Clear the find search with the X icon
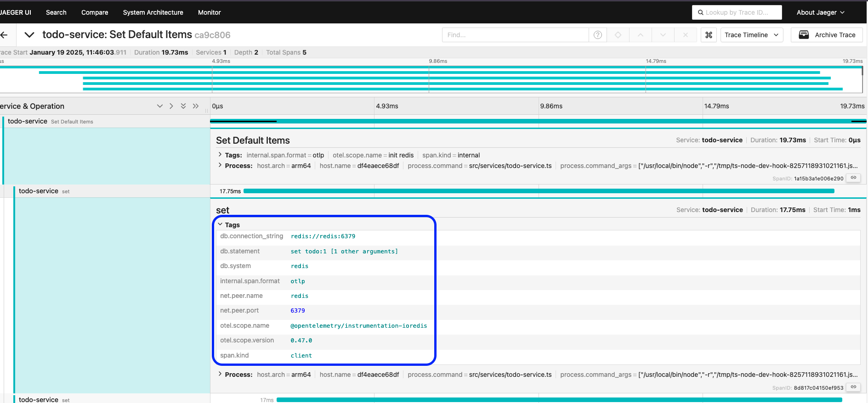Viewport: 868px width, 403px height. 685,35
